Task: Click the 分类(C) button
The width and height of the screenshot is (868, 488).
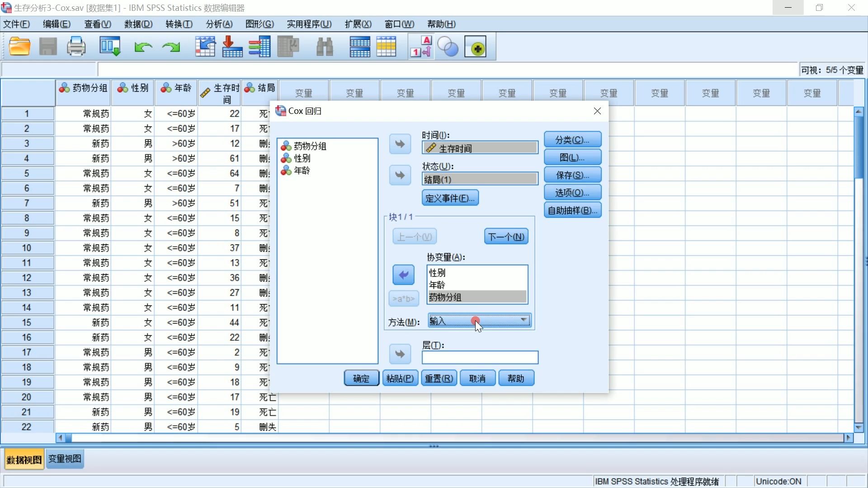Action: pyautogui.click(x=572, y=140)
